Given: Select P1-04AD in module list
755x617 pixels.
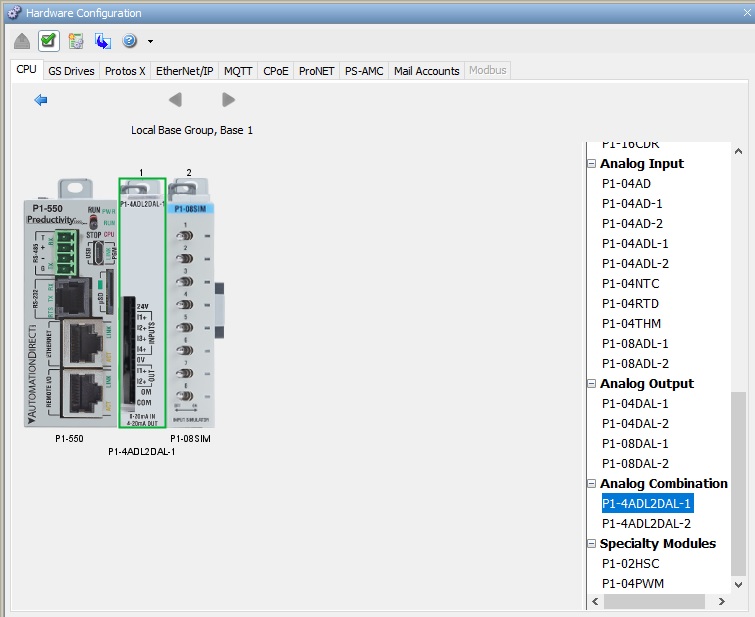Looking at the screenshot, I should pos(626,184).
